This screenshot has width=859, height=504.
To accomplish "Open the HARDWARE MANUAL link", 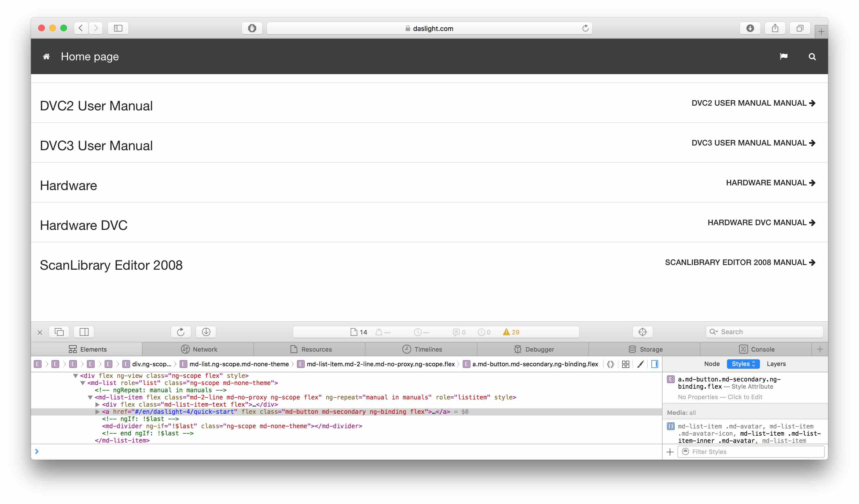I will (x=770, y=183).
